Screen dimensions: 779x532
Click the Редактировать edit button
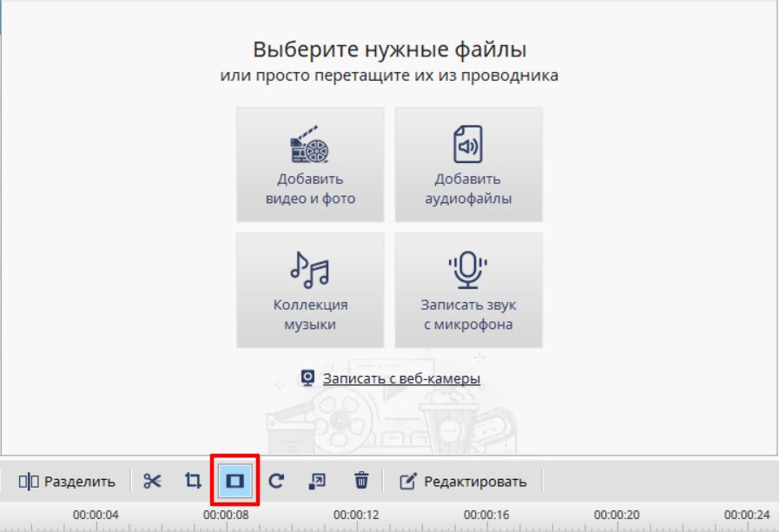click(463, 482)
